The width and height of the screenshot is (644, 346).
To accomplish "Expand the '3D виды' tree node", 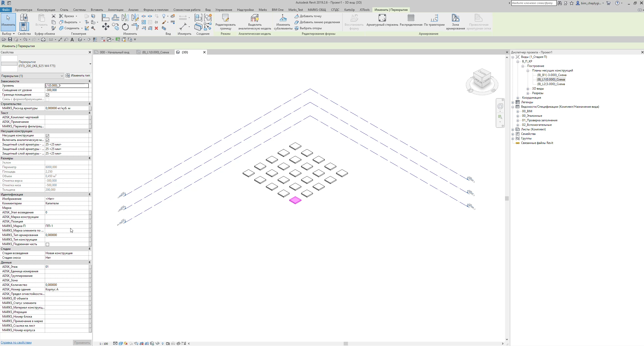I will click(528, 89).
